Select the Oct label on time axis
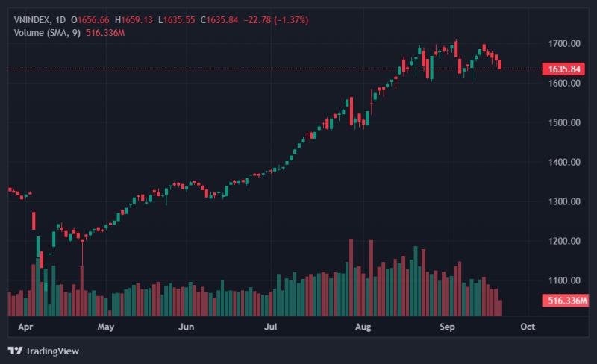The height and width of the screenshot is (364, 597). point(528,327)
